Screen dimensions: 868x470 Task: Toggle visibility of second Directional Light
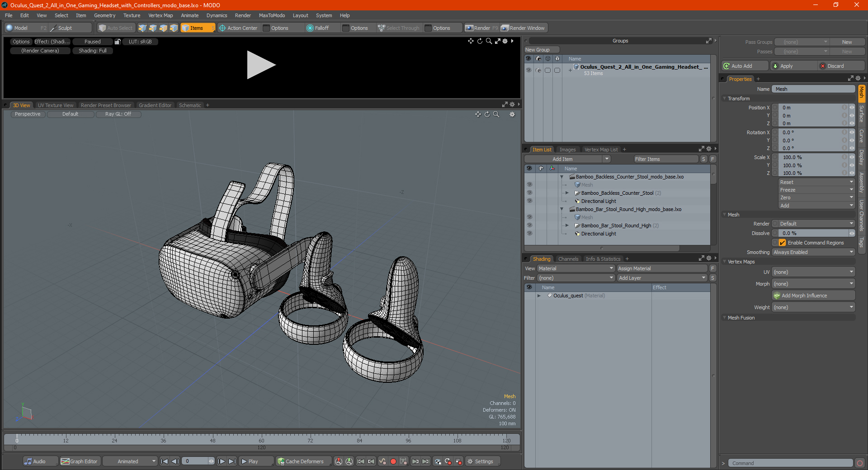click(x=529, y=234)
